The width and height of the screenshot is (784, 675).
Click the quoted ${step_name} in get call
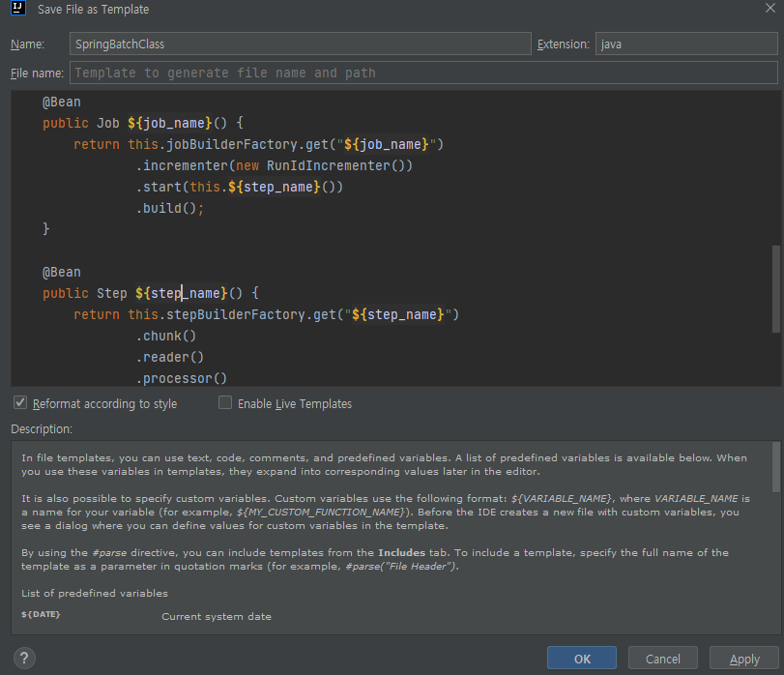point(397,314)
